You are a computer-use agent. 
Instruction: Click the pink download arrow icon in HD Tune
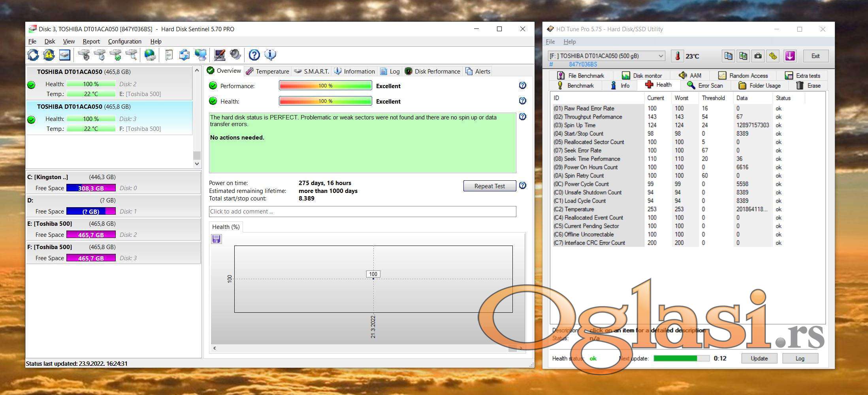click(790, 56)
